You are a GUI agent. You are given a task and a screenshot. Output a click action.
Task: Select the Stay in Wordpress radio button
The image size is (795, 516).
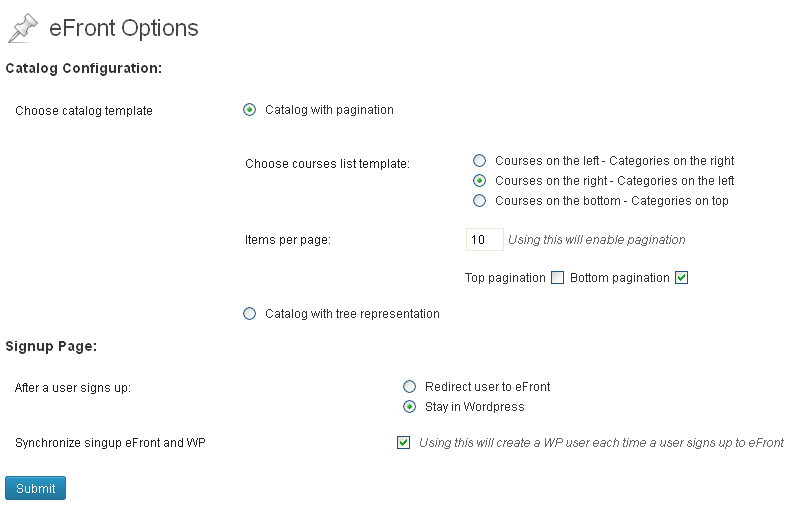[409, 407]
